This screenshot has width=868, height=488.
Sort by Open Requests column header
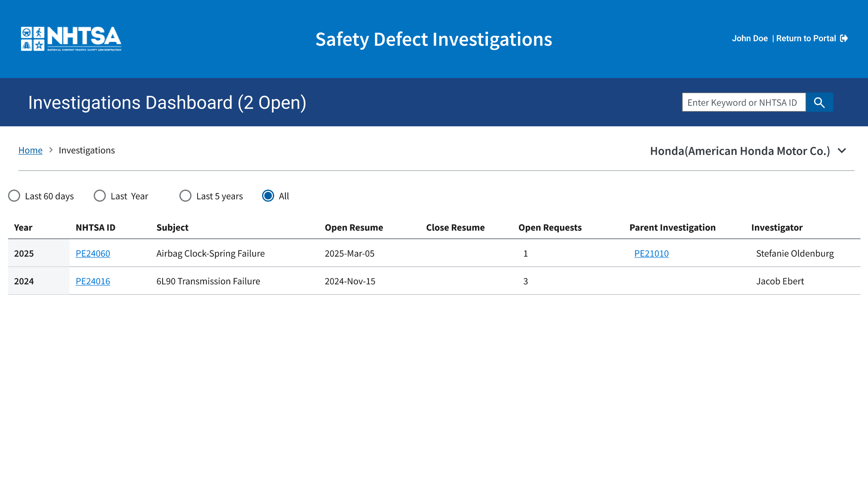click(x=550, y=227)
